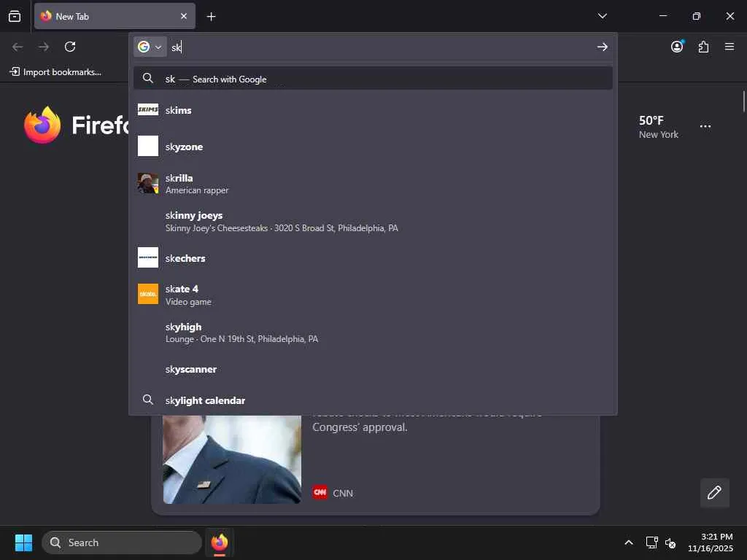Open the Extensions puzzle icon
The image size is (747, 560).
(x=704, y=47)
